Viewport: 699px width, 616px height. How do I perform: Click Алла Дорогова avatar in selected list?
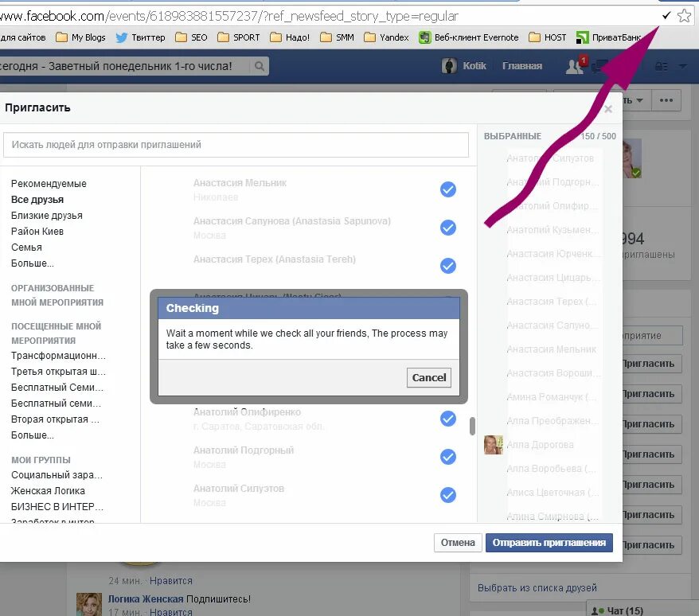(x=494, y=445)
